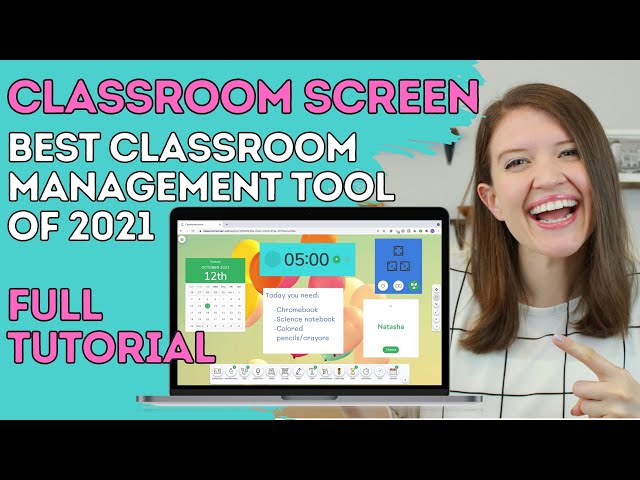Select the green three-dice button
Screen dimensions: 640x480
click(x=414, y=286)
